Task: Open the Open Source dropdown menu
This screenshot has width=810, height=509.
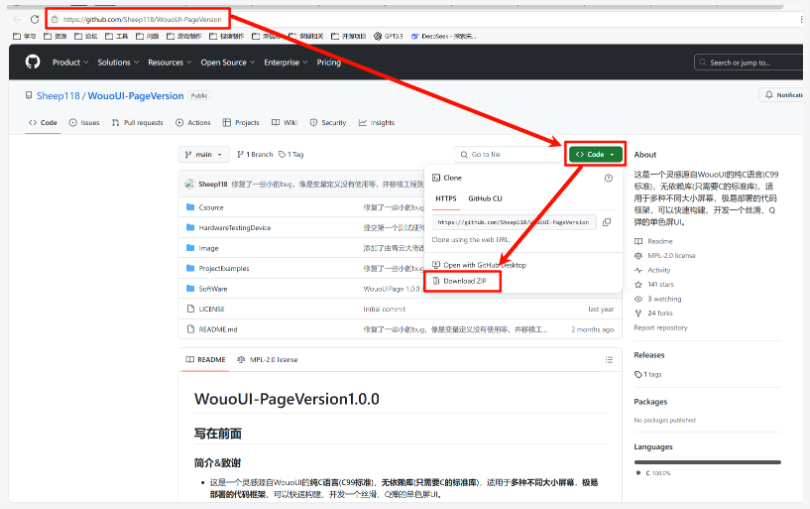Action: click(228, 63)
